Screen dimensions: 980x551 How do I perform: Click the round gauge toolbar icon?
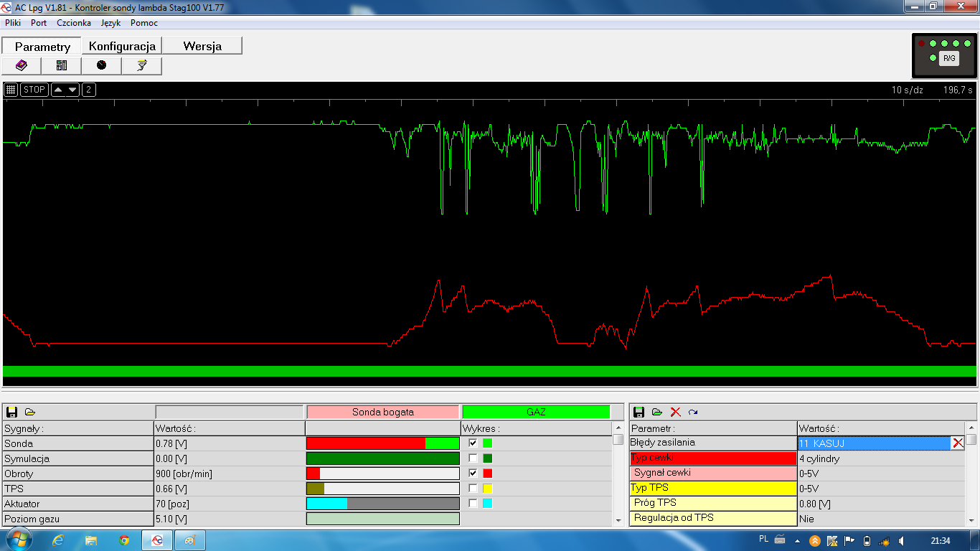coord(101,66)
